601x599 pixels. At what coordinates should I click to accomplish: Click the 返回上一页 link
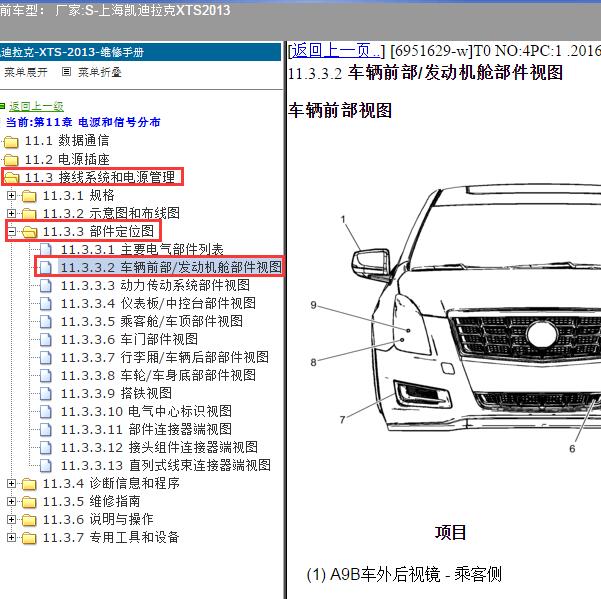[336, 50]
